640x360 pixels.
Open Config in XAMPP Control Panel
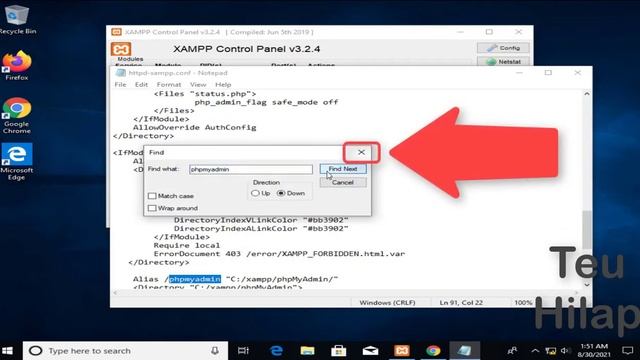point(503,48)
